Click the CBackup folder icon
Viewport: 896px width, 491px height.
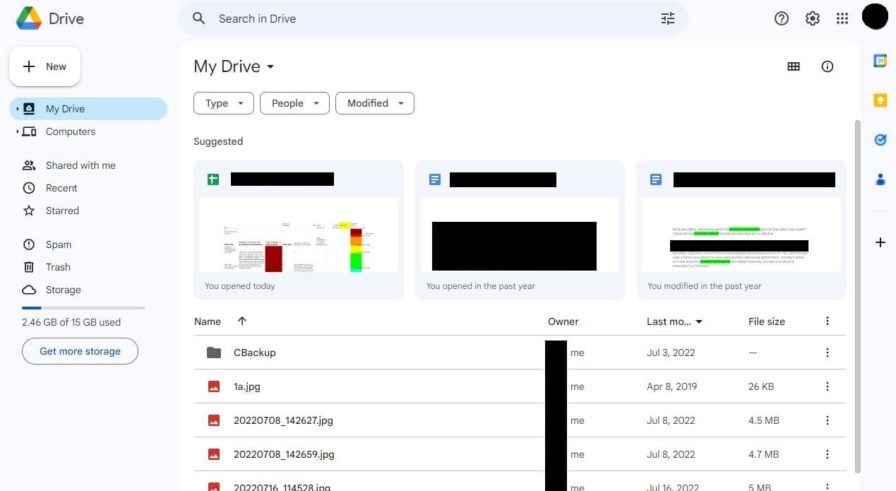click(214, 353)
